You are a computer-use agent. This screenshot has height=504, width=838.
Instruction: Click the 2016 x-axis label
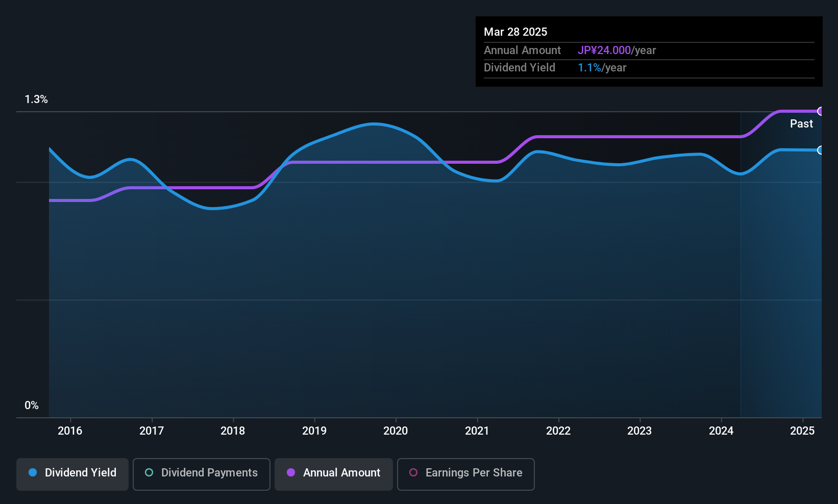pyautogui.click(x=70, y=431)
